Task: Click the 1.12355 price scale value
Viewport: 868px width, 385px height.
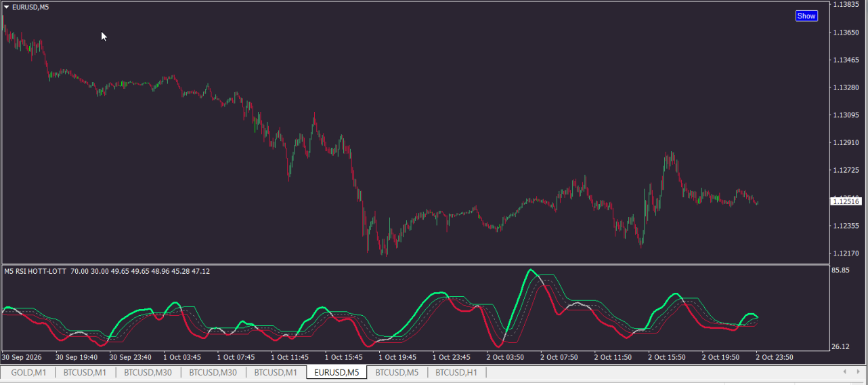Action: pos(846,226)
